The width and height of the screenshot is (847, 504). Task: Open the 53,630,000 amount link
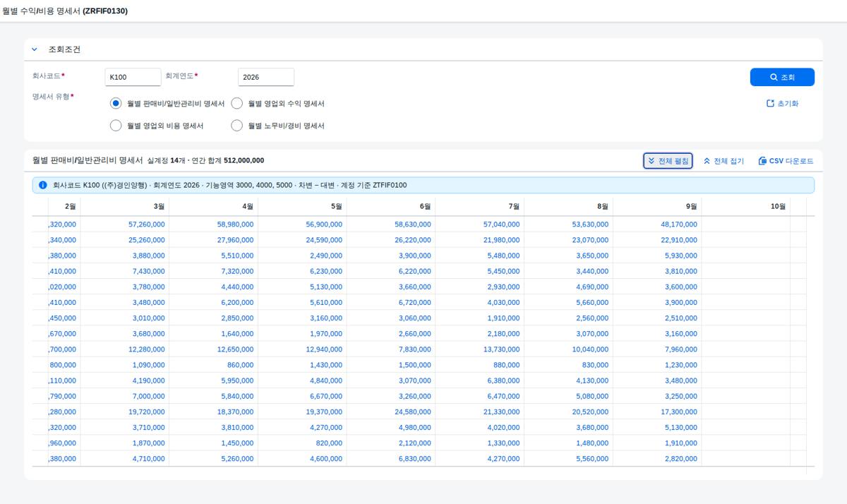(x=590, y=224)
